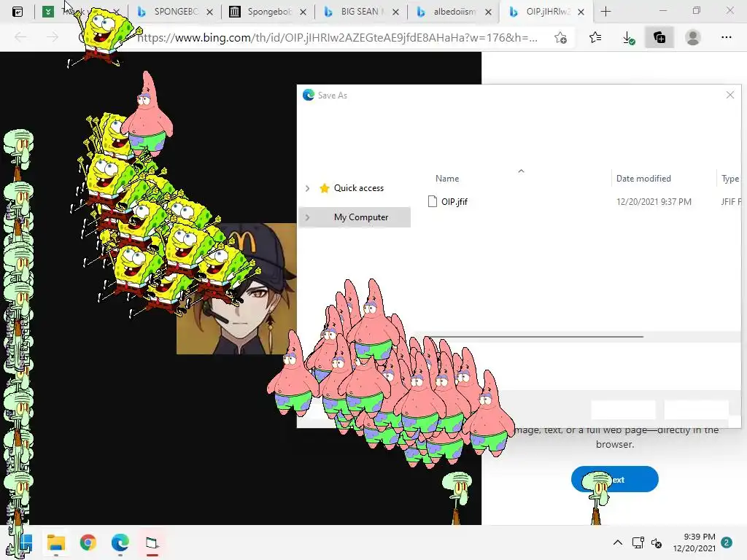The height and width of the screenshot is (560, 747).
Task: Click the bing.com address bar URL
Action: 337,38
